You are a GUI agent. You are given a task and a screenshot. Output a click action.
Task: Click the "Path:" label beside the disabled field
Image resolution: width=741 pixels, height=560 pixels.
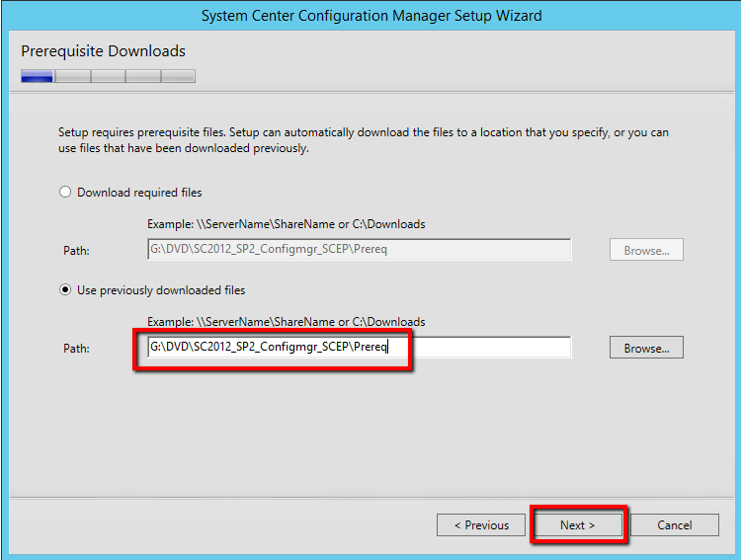click(76, 251)
